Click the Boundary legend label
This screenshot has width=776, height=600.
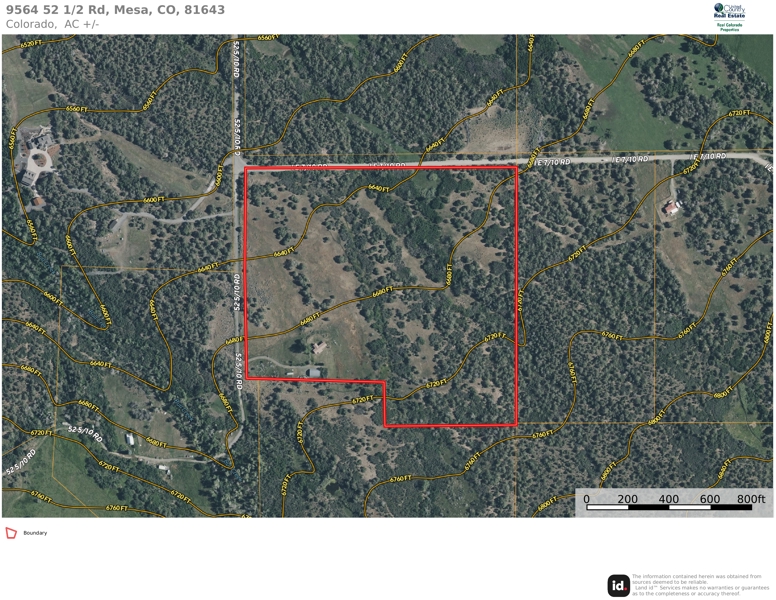[x=35, y=533]
